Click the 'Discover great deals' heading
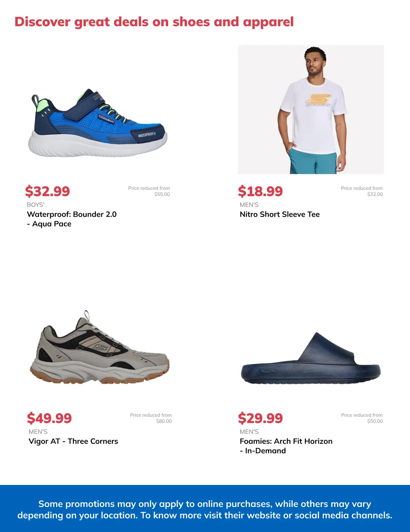Screen dimensions: 410x532 154,22
